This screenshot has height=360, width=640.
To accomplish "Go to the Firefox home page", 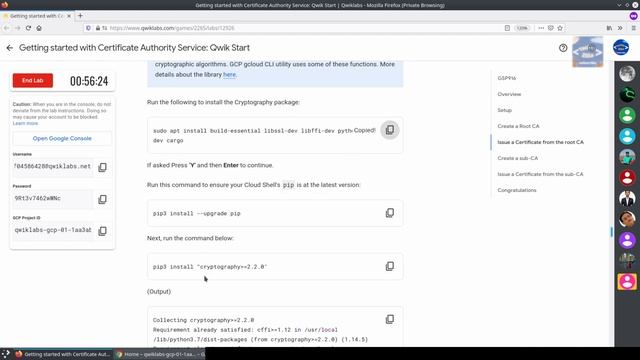I will [39, 28].
